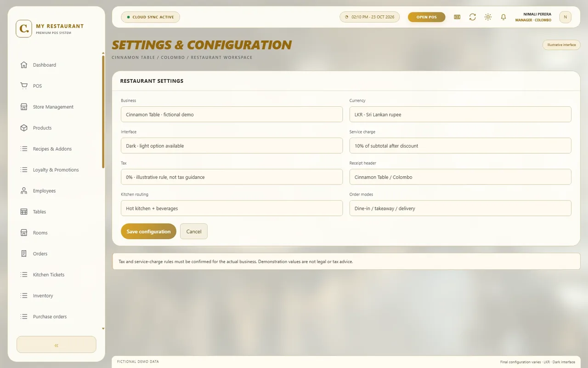Select Orders label in sidebar
588x368 pixels.
40,254
